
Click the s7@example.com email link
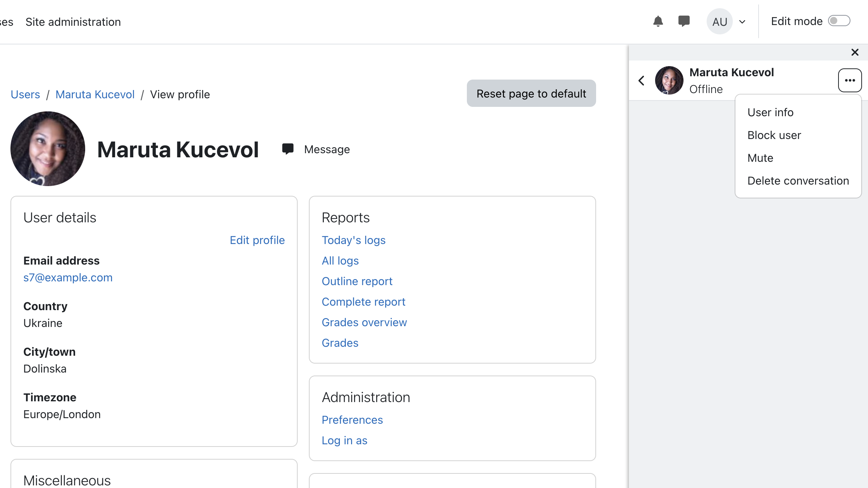click(68, 278)
